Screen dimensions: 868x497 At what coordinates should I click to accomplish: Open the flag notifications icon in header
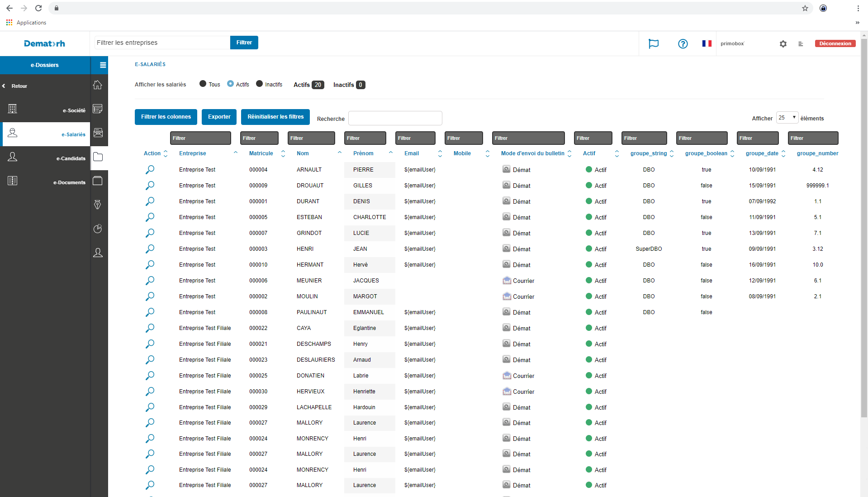654,43
